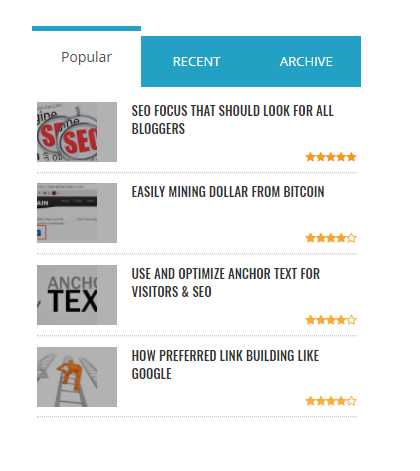Click the first star of Link Building rating
This screenshot has height=471, width=420.
[x=310, y=401]
